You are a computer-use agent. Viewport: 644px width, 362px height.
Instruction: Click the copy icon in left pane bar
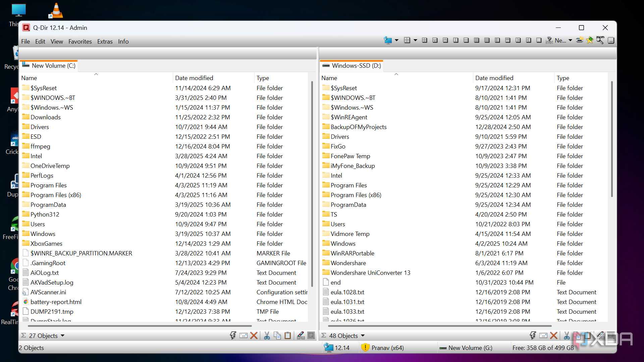(277, 336)
